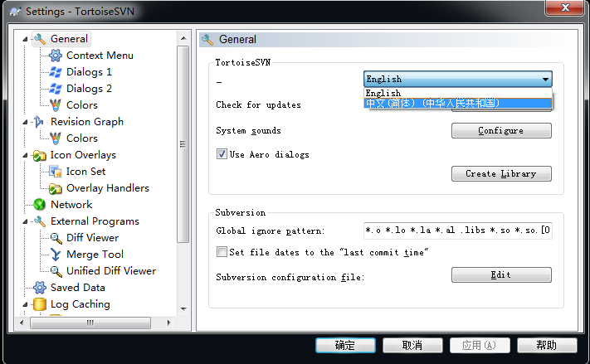Select 中文(简体) language option
This screenshot has height=364, width=590.
(x=457, y=103)
